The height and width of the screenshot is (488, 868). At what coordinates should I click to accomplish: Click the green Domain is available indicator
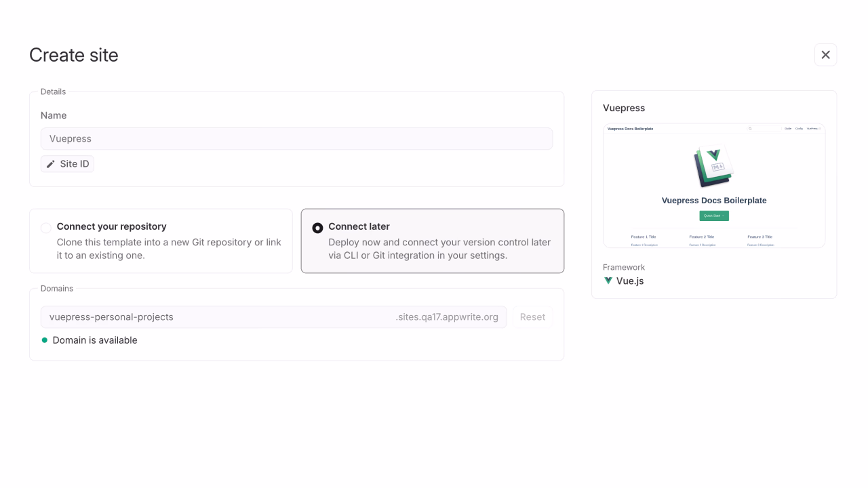45,340
